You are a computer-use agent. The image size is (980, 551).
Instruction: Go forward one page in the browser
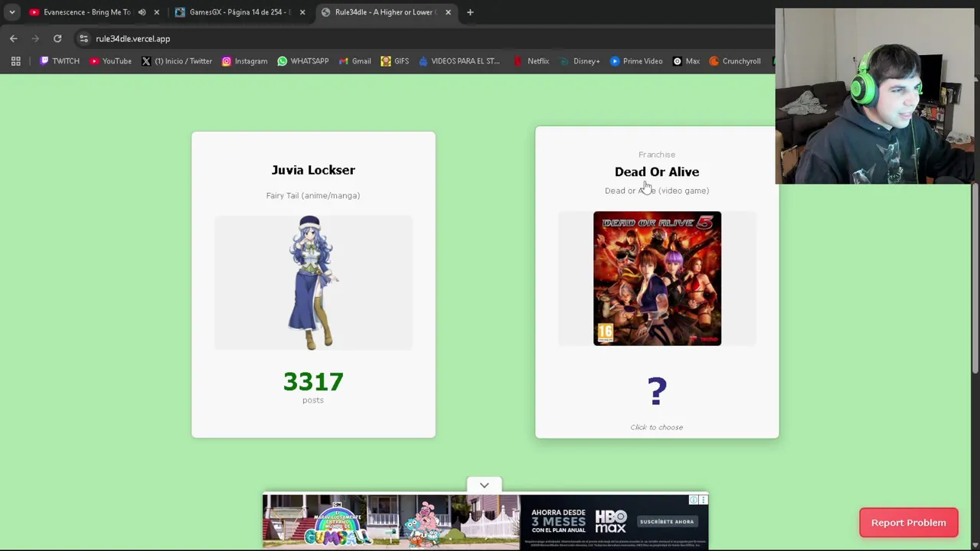pos(35,38)
